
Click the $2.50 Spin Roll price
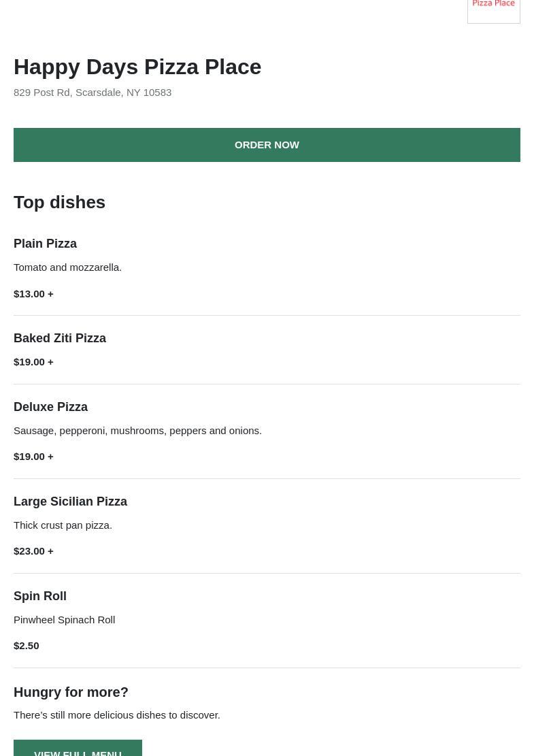pyautogui.click(x=26, y=645)
